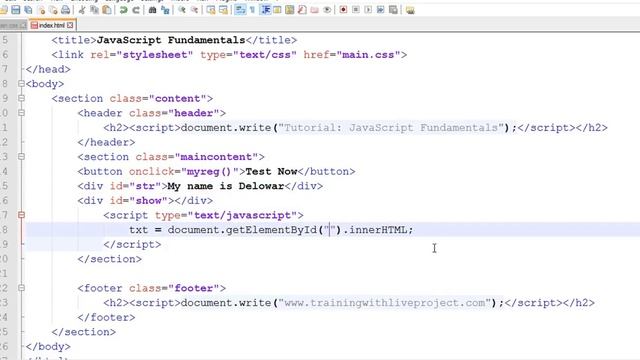Click the closing </body> tag
The image size is (640, 360).
[48, 347]
